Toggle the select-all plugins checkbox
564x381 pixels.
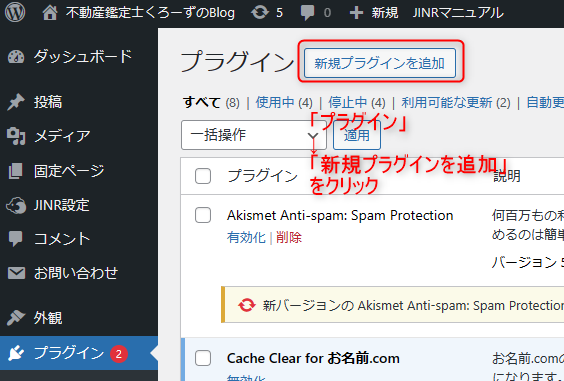tap(203, 176)
